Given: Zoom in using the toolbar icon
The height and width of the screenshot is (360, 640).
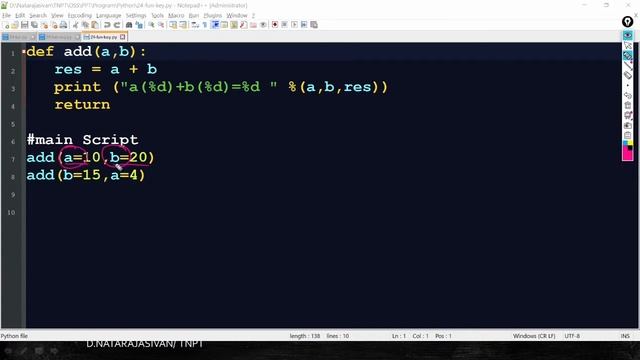Looking at the screenshot, I should (151, 25).
